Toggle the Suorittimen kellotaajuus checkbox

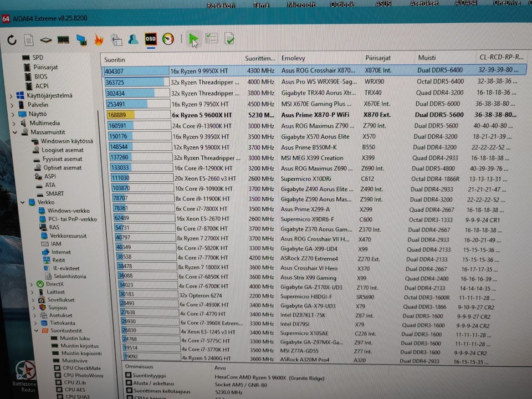coord(130,391)
